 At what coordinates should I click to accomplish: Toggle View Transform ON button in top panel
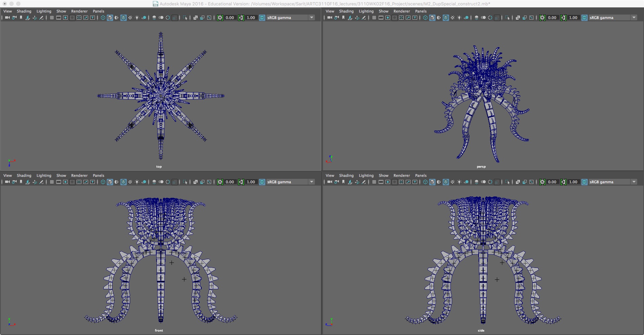262,18
